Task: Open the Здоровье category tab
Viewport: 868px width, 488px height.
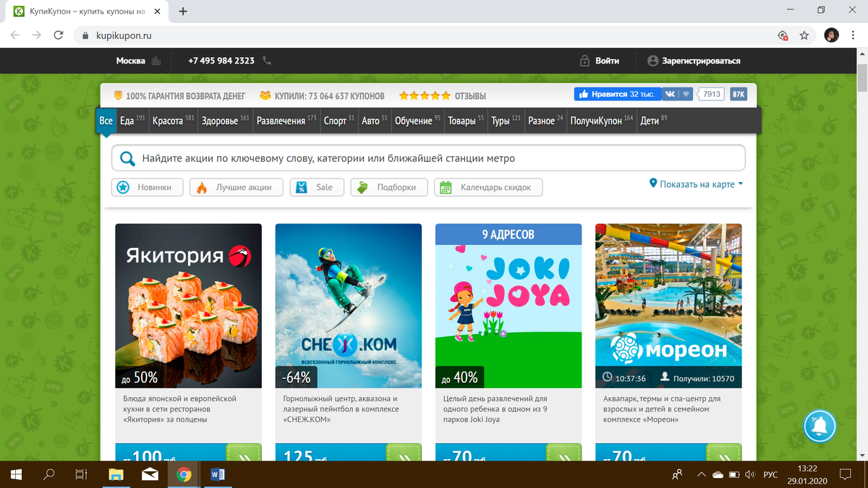Action: (225, 121)
